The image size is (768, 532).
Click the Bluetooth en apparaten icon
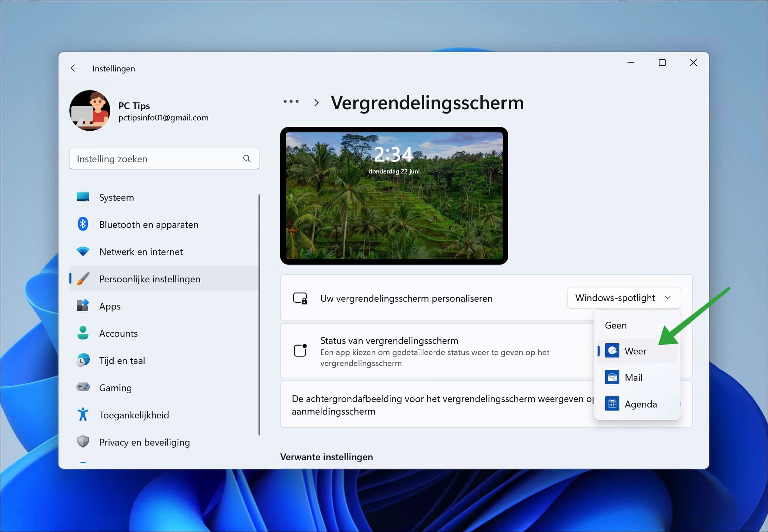[x=83, y=224]
